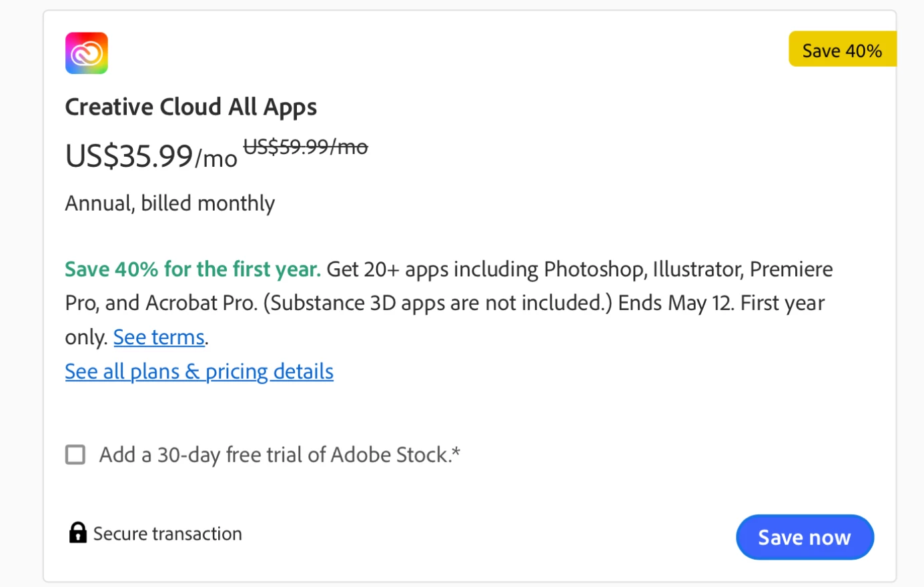Click the padlock icon beside Secure transaction
Image resolution: width=924 pixels, height=587 pixels.
tap(78, 533)
